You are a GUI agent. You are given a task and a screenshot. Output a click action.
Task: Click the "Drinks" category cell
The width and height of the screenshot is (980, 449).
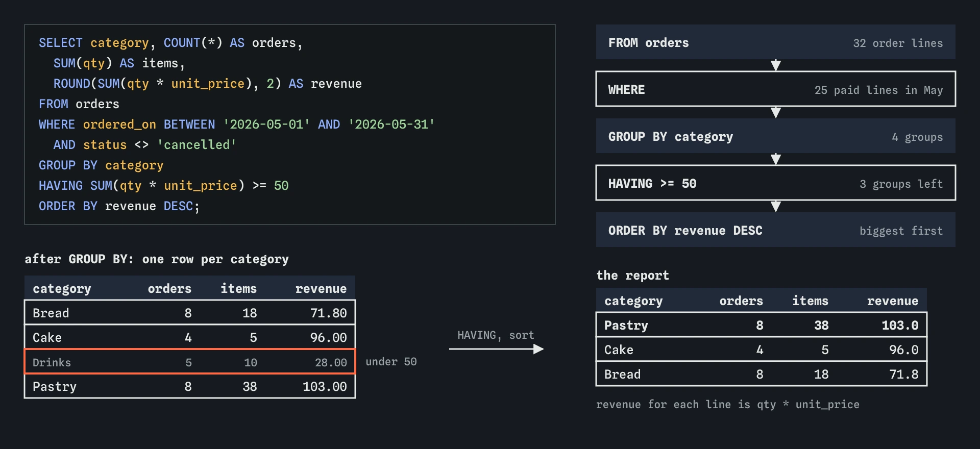pyautogui.click(x=52, y=363)
